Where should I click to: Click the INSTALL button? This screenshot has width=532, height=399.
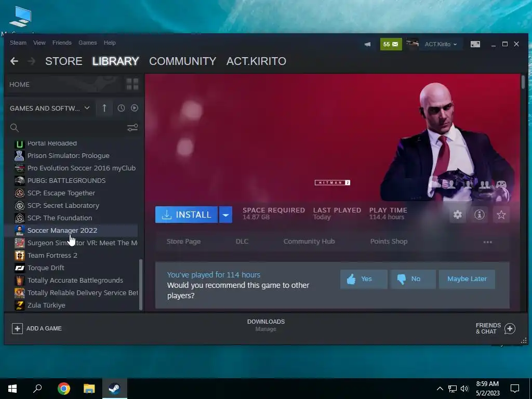click(187, 215)
